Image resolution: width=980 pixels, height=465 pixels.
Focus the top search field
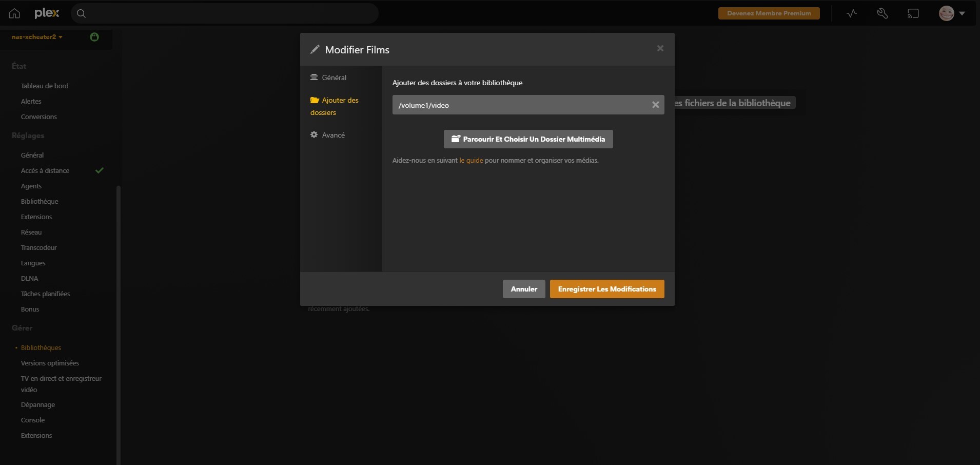(225, 14)
